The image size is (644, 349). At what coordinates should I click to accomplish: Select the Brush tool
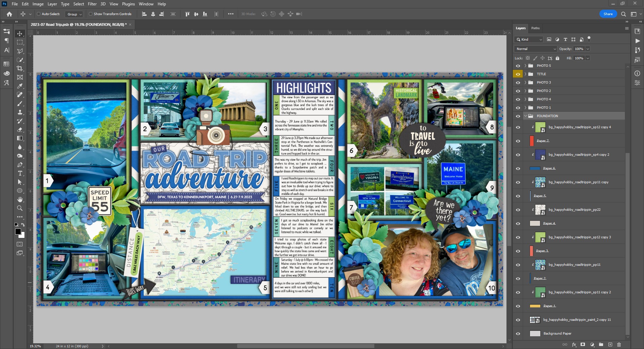(x=20, y=104)
